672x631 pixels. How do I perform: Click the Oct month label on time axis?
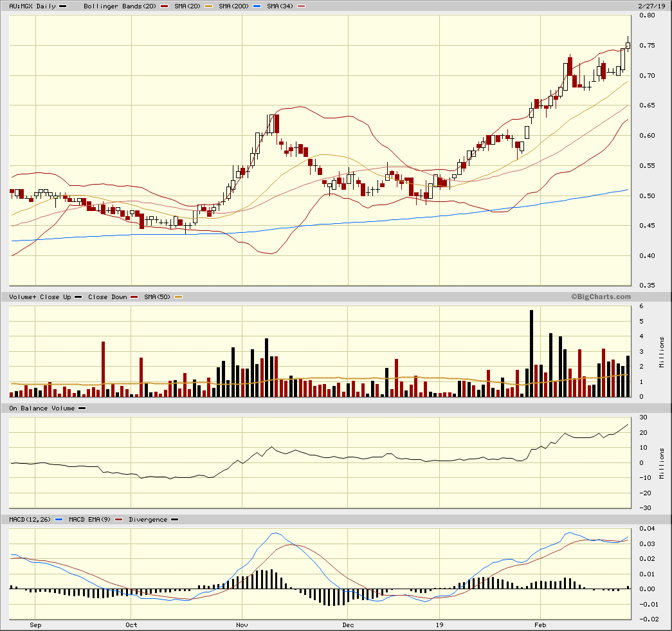tap(131, 625)
